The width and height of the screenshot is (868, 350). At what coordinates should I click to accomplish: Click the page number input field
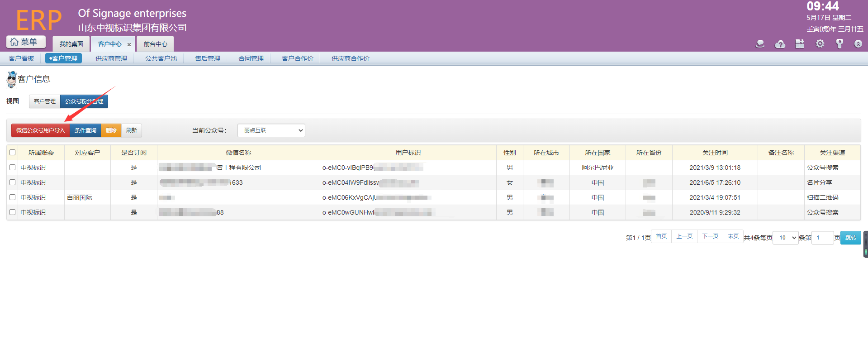click(x=823, y=238)
